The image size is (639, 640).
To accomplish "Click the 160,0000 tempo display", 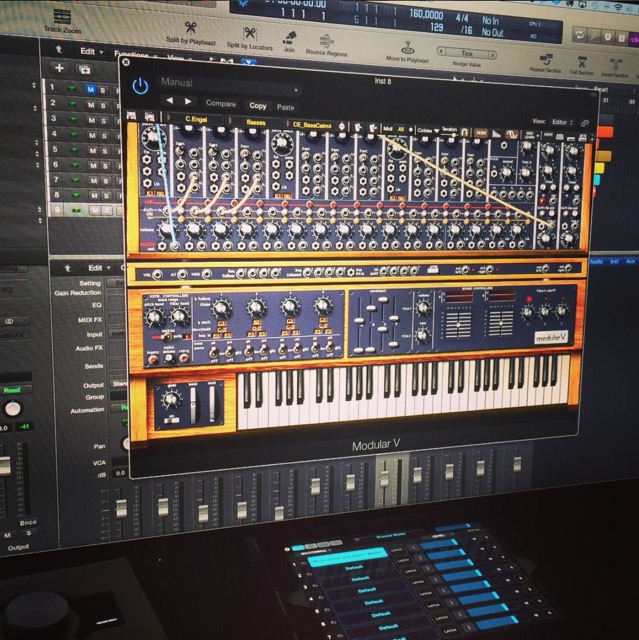I will (426, 14).
